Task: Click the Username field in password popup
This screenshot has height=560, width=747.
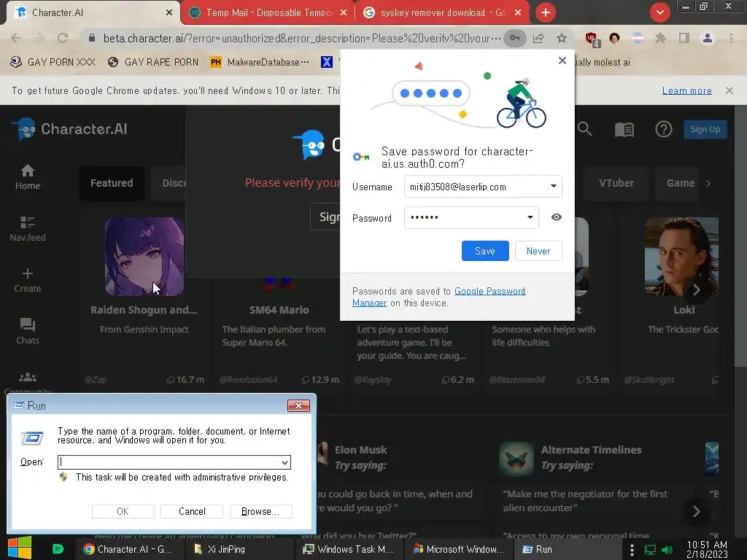Action: tap(483, 186)
